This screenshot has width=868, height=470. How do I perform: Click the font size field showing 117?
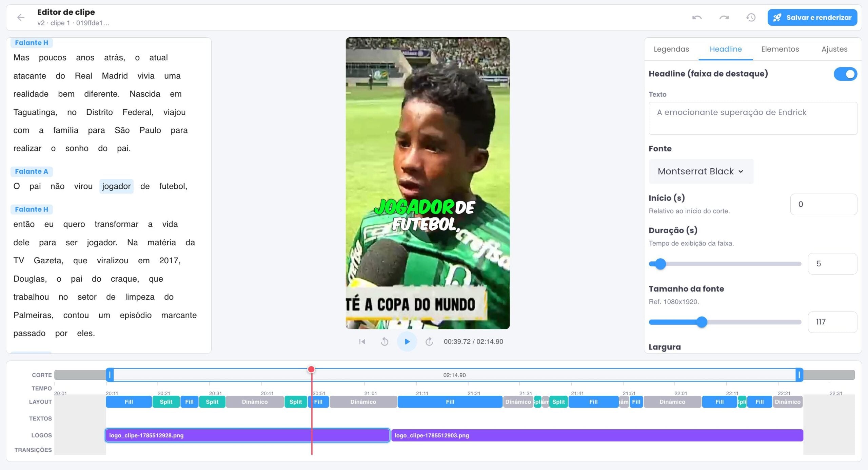click(x=832, y=322)
